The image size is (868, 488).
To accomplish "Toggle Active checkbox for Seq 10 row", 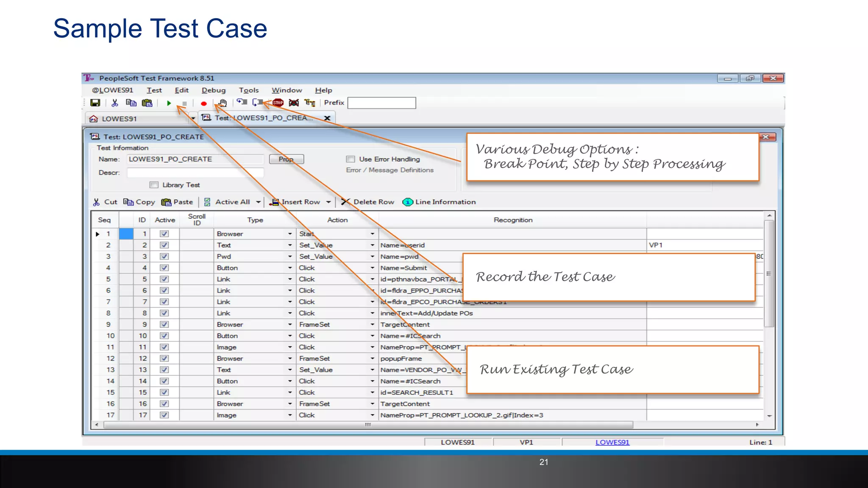I will (x=164, y=336).
